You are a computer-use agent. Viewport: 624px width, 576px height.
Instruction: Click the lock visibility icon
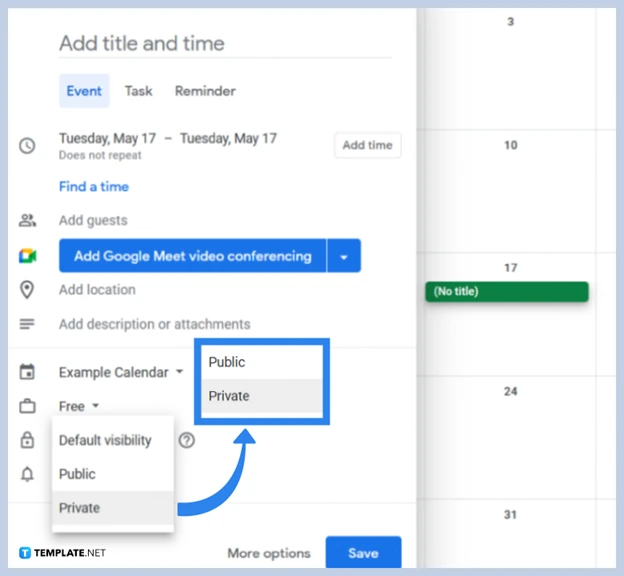coord(27,440)
